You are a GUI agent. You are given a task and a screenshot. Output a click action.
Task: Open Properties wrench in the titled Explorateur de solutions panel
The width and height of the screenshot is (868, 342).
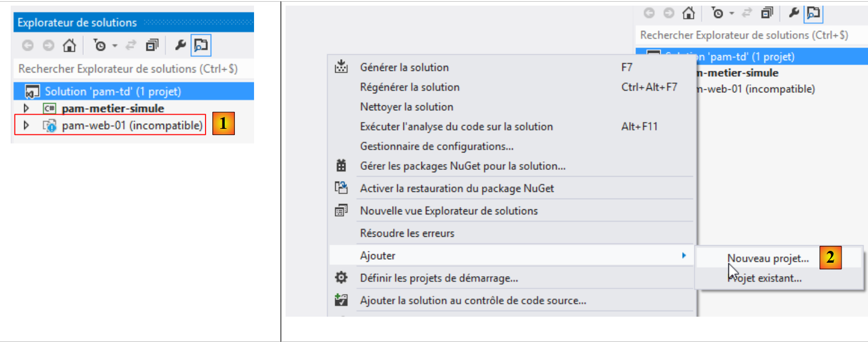pyautogui.click(x=181, y=46)
